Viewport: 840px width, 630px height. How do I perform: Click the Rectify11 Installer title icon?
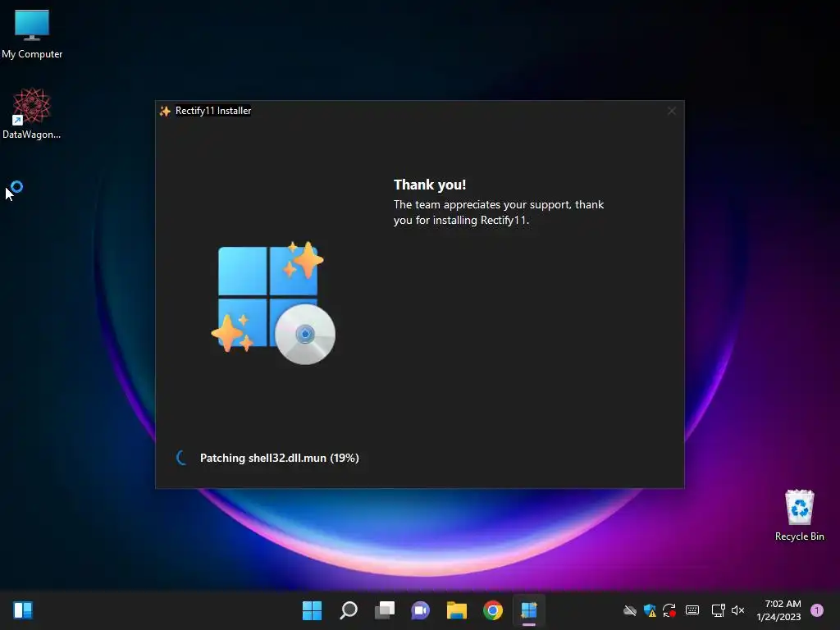point(165,111)
